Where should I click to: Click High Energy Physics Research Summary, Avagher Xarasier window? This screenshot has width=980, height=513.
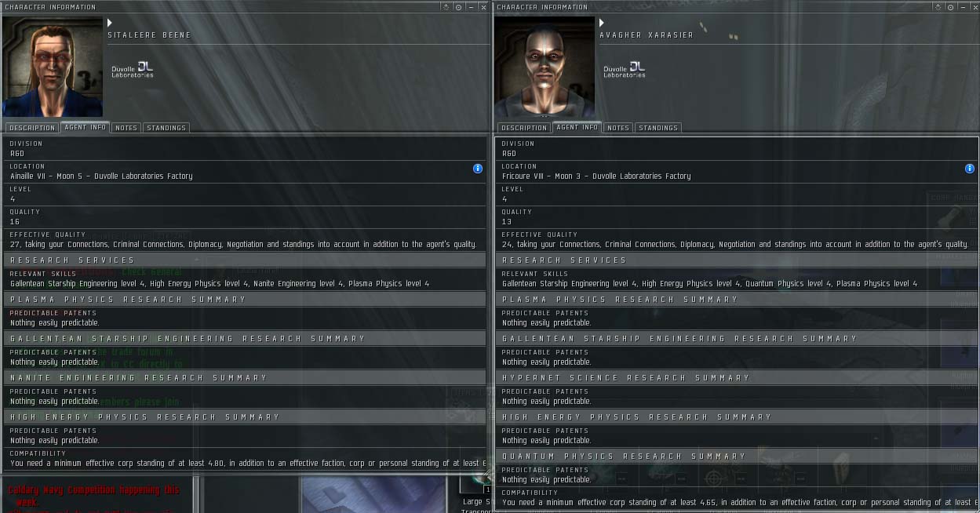point(737,417)
